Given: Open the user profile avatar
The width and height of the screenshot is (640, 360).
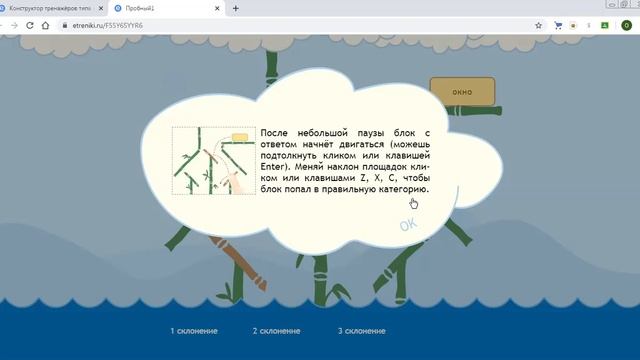Looking at the screenshot, I should tap(627, 25).
